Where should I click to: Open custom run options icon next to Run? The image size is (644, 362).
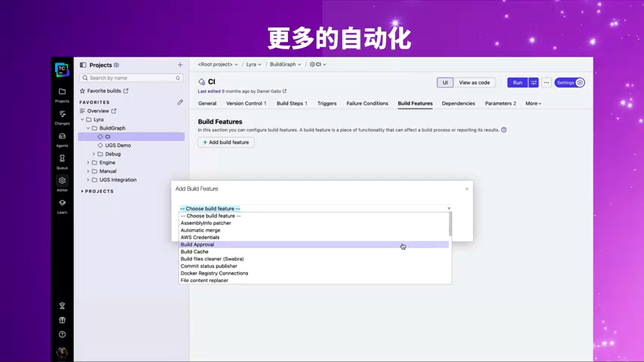click(533, 82)
